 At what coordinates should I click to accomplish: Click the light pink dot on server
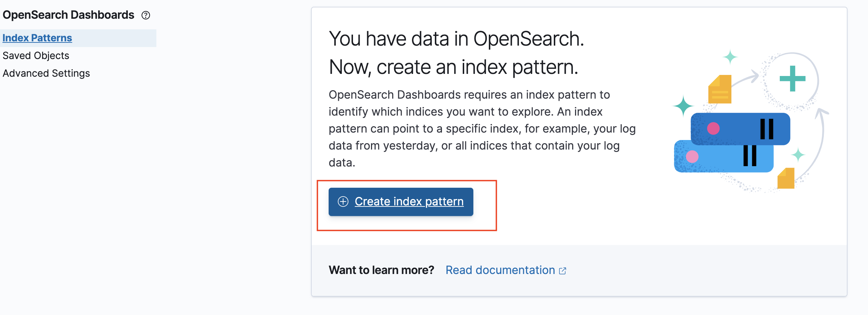tap(692, 156)
